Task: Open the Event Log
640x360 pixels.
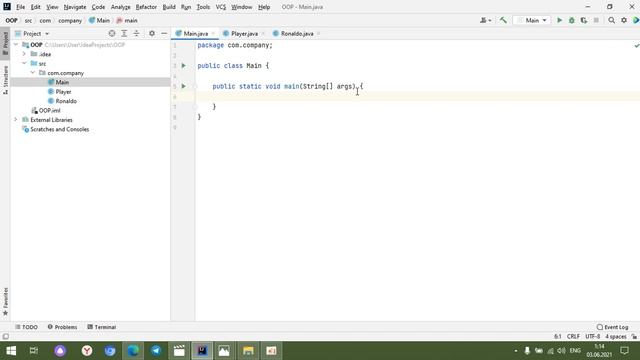Action: click(x=612, y=327)
